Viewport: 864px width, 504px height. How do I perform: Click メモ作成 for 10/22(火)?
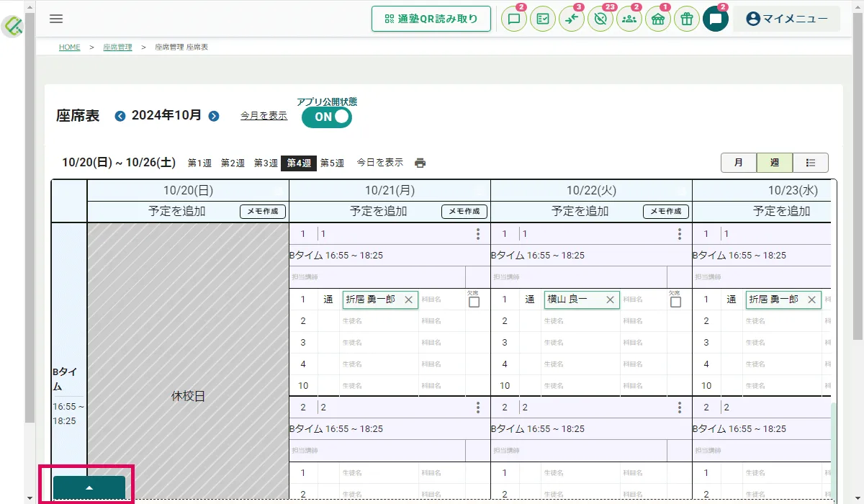[x=666, y=212]
